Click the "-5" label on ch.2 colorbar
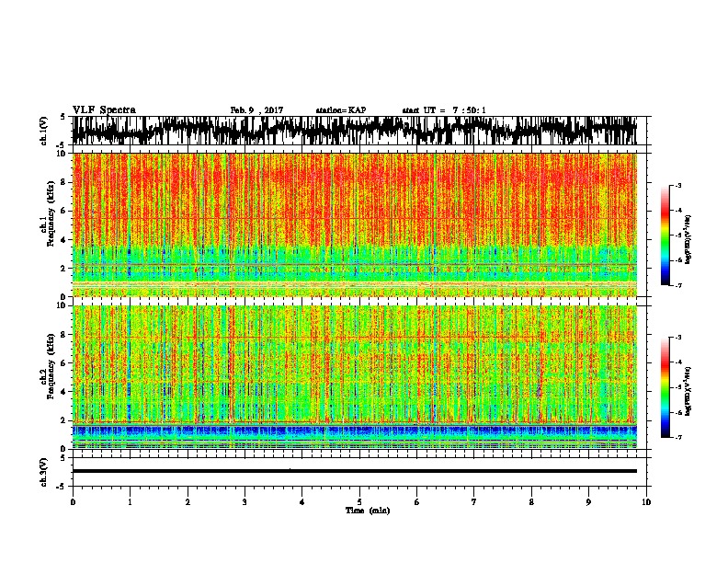The width and height of the screenshot is (728, 563). (677, 387)
